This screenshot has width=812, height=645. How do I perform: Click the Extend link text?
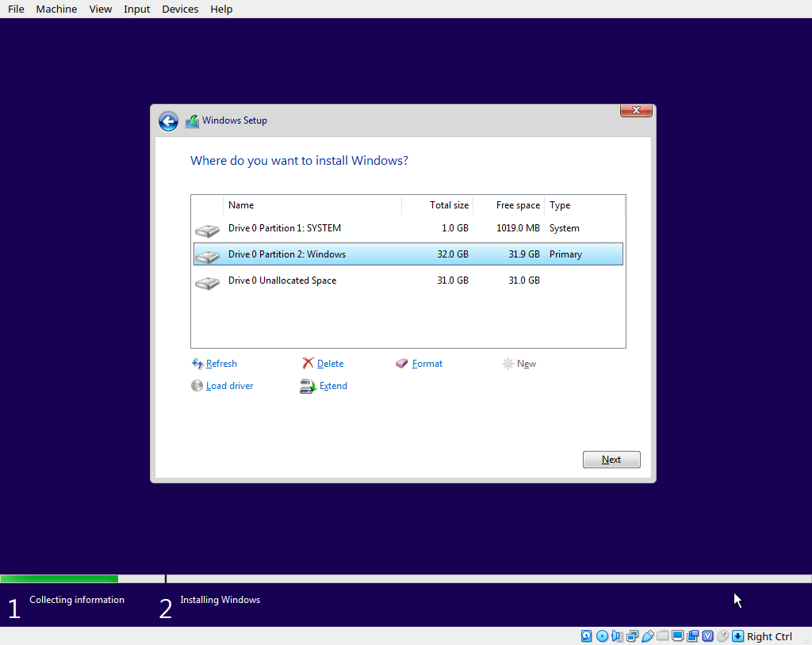[333, 386]
